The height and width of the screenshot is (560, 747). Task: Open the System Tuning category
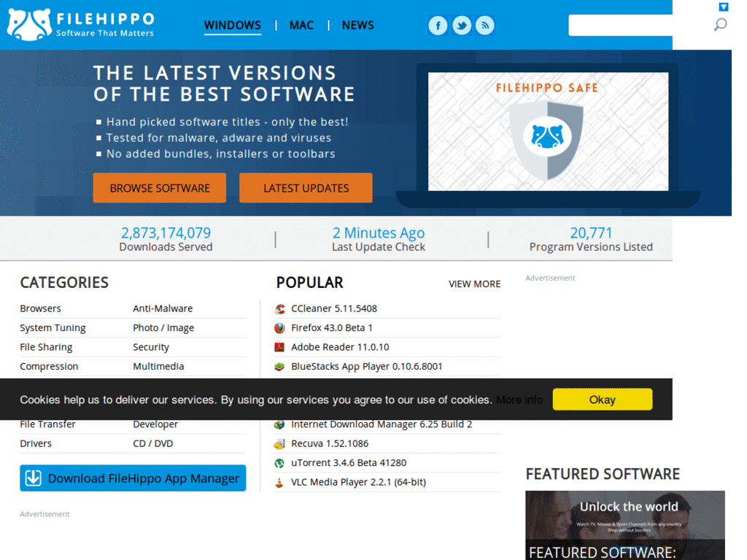pyautogui.click(x=53, y=328)
